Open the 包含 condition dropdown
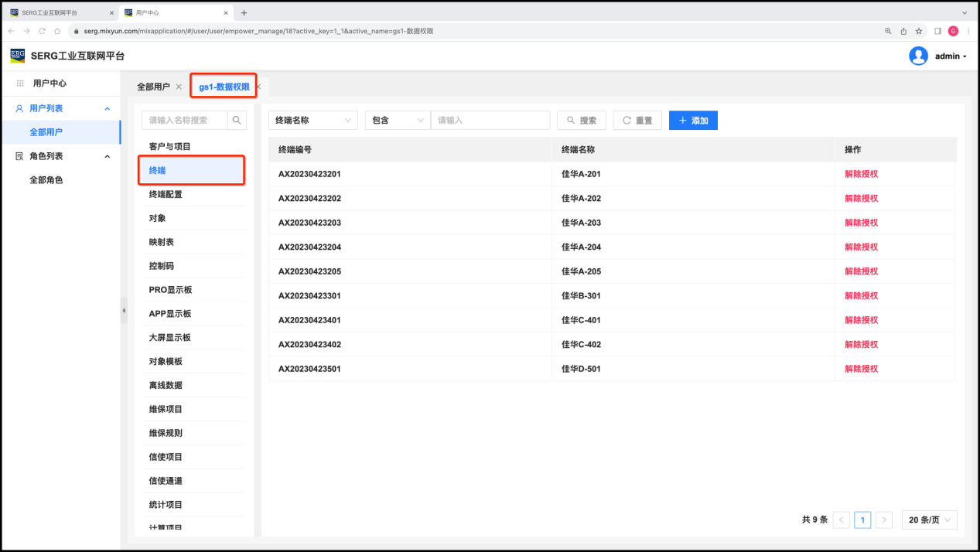Image resolution: width=980 pixels, height=552 pixels. (x=397, y=121)
